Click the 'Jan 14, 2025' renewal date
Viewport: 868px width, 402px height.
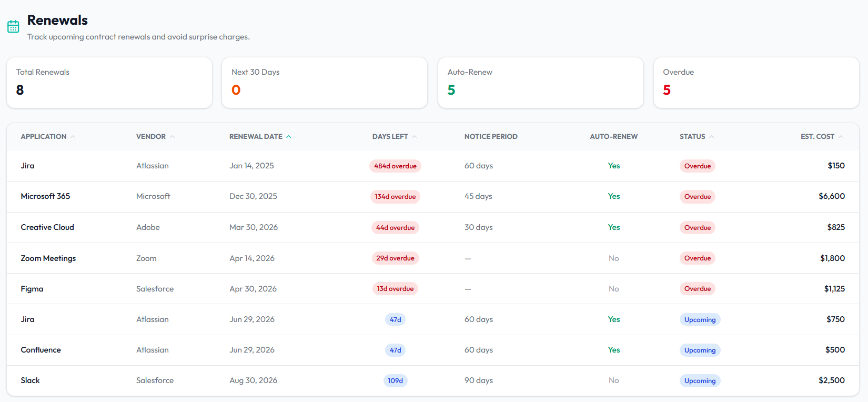pos(251,166)
